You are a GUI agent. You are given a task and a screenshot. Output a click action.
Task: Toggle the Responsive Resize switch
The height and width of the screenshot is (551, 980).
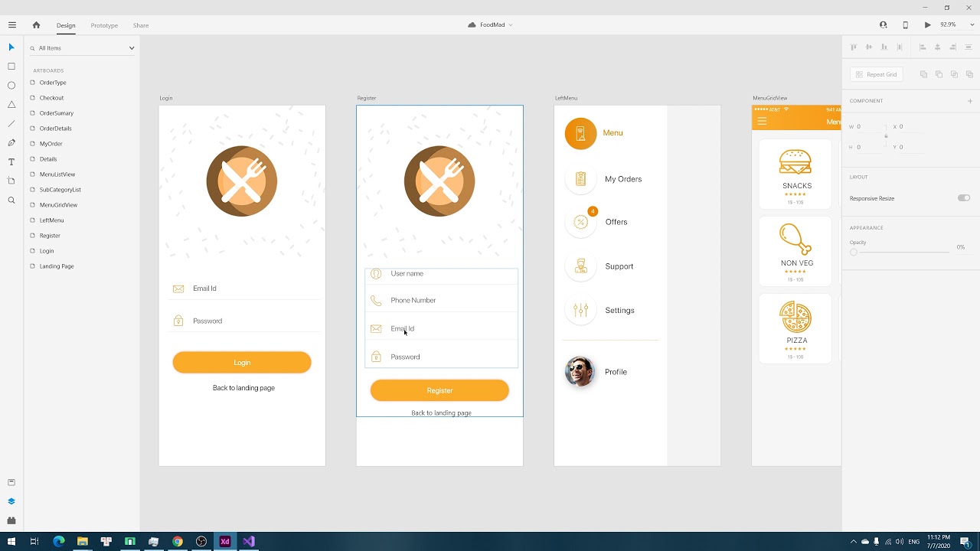(964, 198)
